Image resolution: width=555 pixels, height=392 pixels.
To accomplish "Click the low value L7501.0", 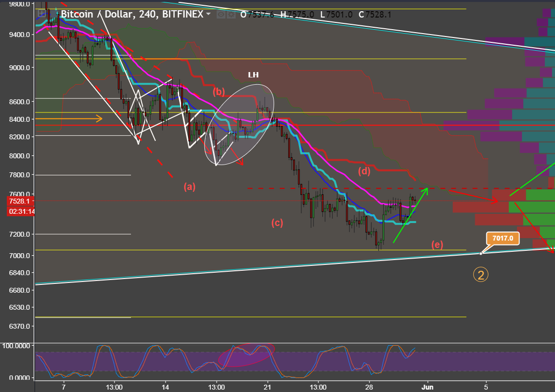I will click(x=336, y=15).
